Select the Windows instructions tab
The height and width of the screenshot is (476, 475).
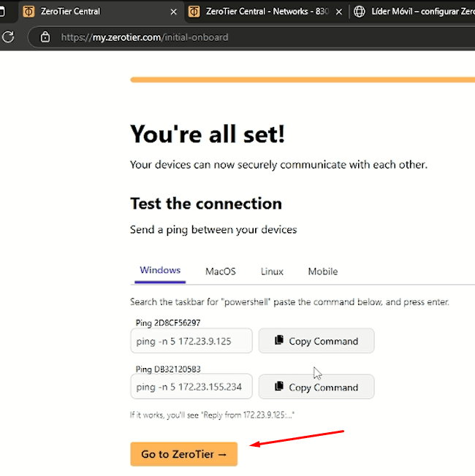coord(160,271)
